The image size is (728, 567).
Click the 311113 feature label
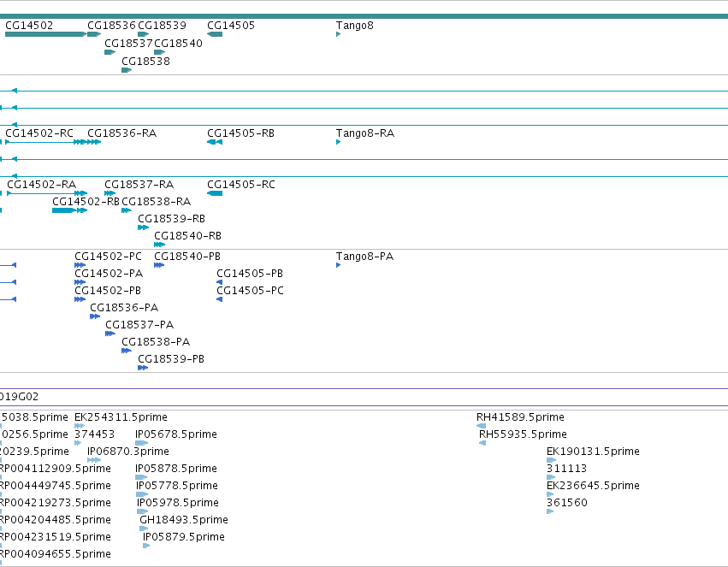pyautogui.click(x=567, y=470)
